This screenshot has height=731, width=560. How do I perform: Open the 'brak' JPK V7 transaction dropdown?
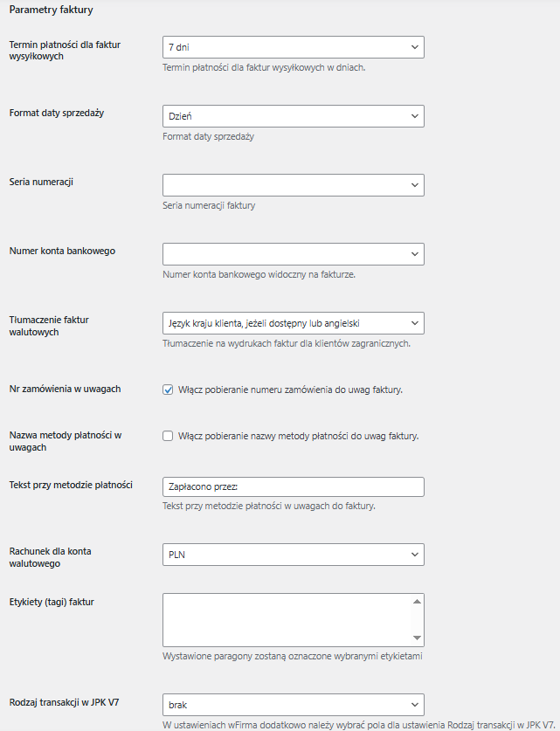click(x=293, y=704)
